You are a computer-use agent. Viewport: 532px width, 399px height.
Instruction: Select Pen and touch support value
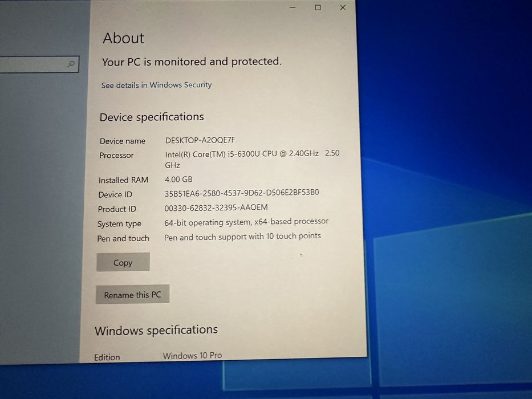click(x=242, y=237)
